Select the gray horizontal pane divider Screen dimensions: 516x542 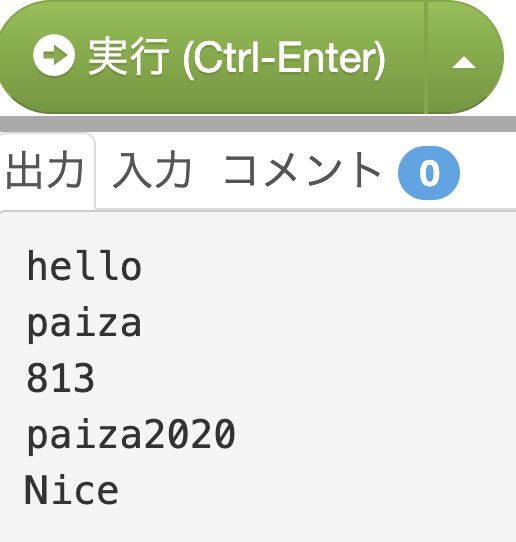[258, 124]
